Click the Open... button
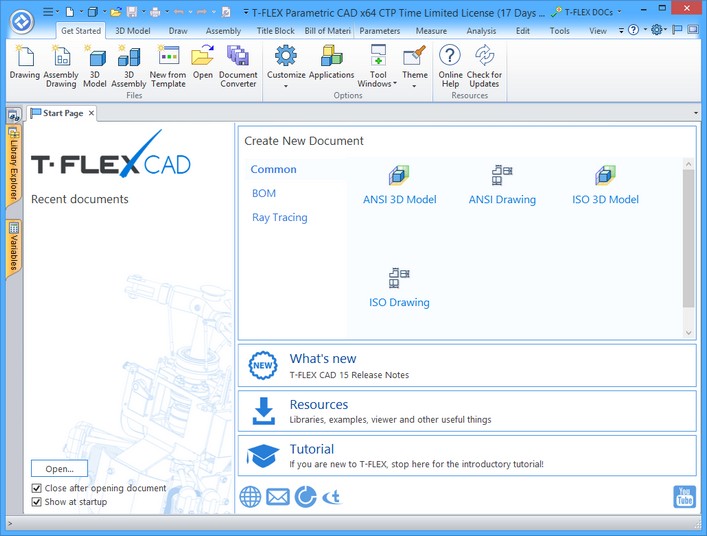Image resolution: width=707 pixels, height=536 pixels. click(59, 469)
